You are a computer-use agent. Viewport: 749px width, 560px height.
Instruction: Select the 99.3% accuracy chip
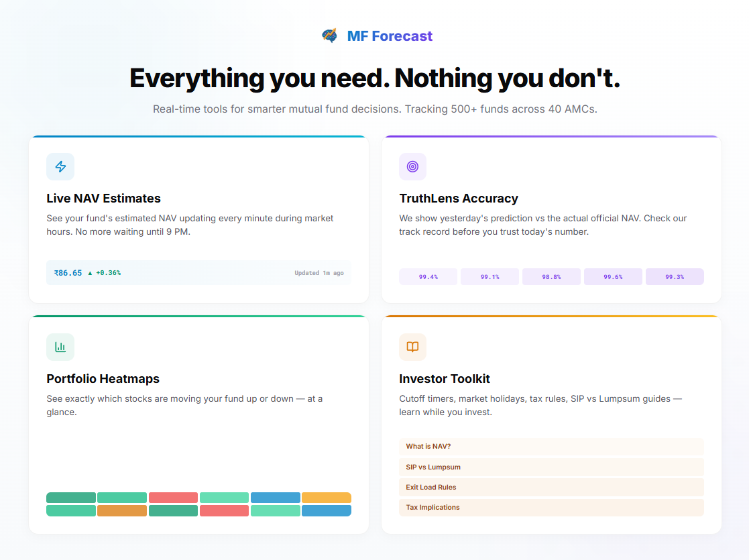coord(675,277)
